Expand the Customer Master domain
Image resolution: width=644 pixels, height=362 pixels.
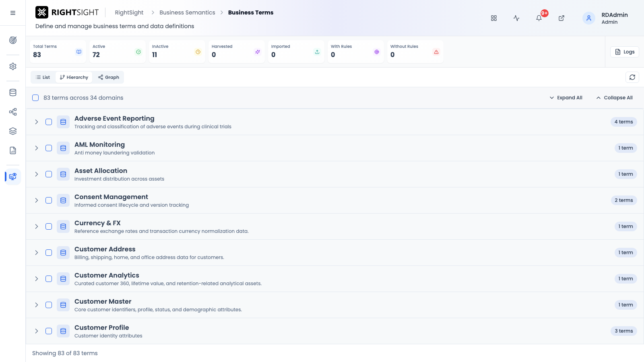click(37, 305)
